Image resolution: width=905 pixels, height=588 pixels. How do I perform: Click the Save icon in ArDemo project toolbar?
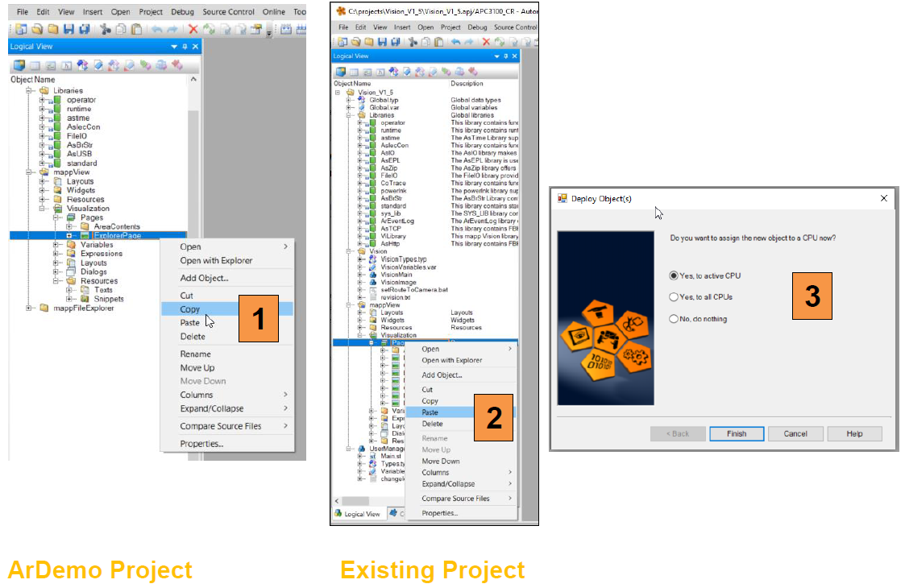pos(69,30)
